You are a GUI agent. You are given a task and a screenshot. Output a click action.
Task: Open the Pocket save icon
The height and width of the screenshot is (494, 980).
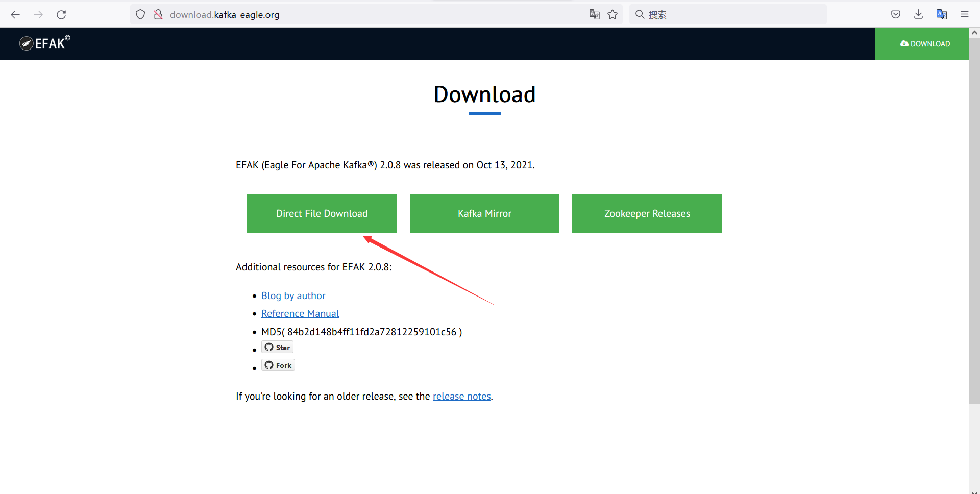click(x=895, y=14)
